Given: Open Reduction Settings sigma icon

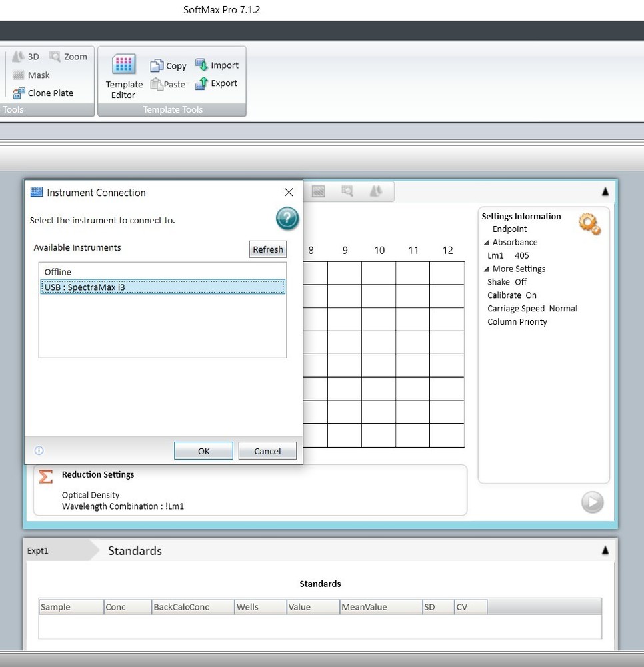Looking at the screenshot, I should [46, 476].
